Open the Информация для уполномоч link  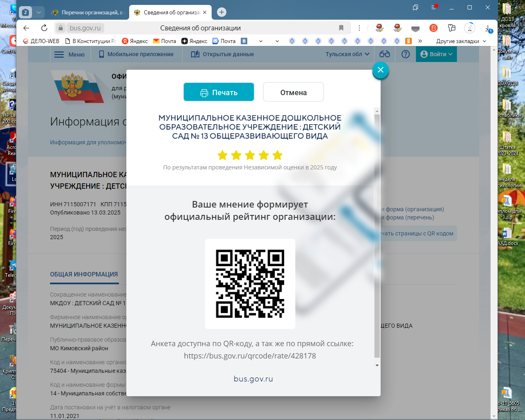click(88, 142)
